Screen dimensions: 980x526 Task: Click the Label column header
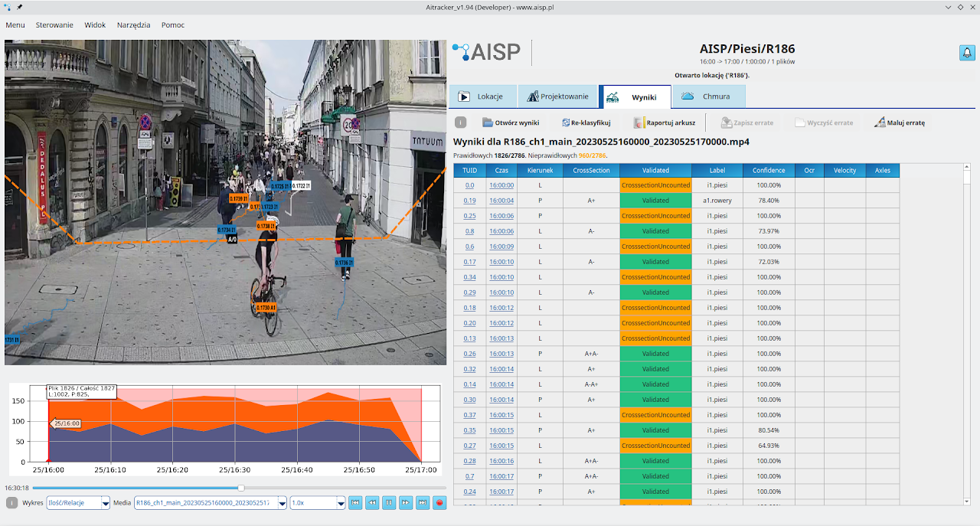tap(717, 170)
